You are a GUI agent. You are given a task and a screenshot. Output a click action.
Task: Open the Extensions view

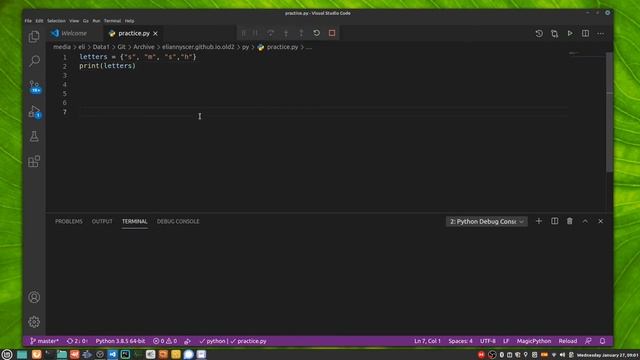(x=34, y=161)
